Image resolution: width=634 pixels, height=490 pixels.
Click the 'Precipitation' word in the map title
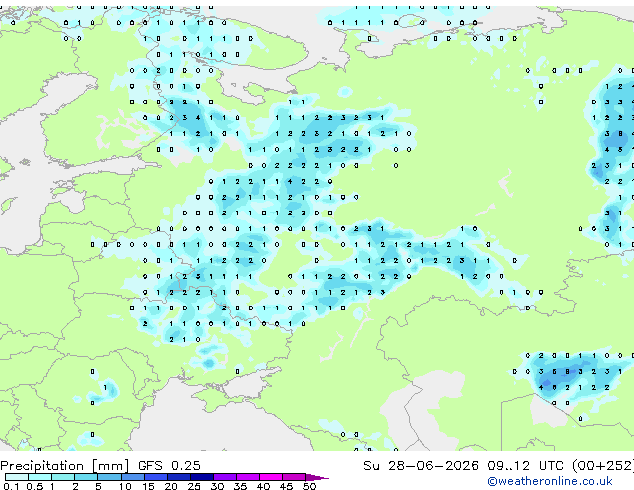(42, 466)
